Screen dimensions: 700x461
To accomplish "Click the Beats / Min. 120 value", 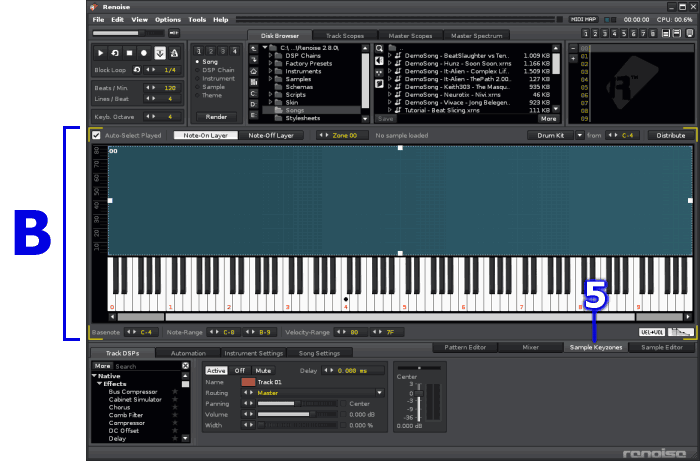I will [170, 88].
